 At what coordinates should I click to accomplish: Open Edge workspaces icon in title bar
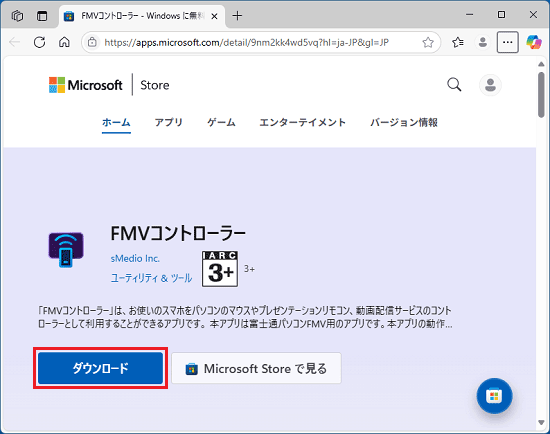tap(17, 16)
